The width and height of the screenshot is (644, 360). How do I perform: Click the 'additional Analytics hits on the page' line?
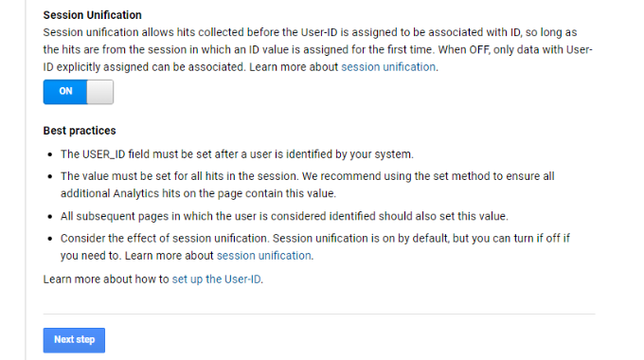(x=198, y=193)
